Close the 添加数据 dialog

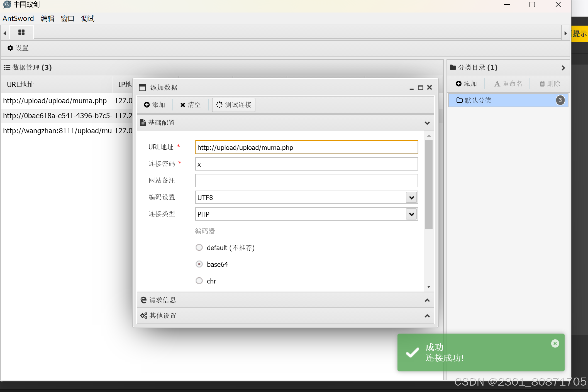coord(430,88)
